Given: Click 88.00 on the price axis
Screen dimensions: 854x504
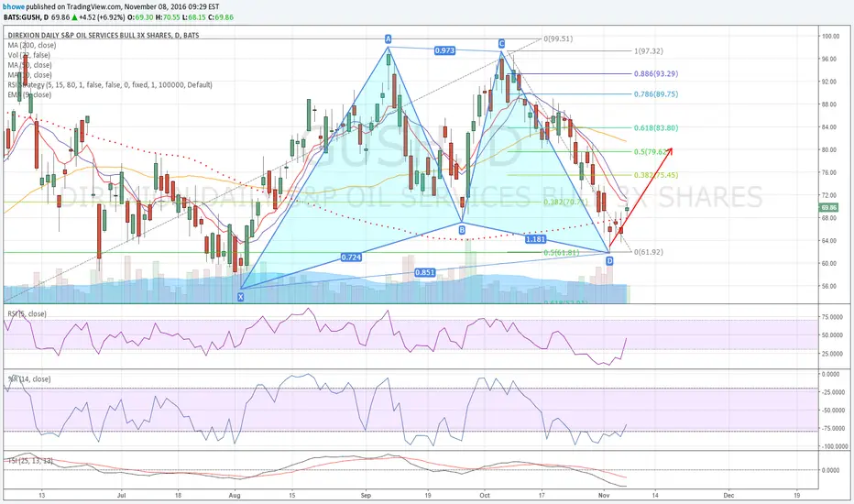Looking at the screenshot, I should click(x=829, y=104).
